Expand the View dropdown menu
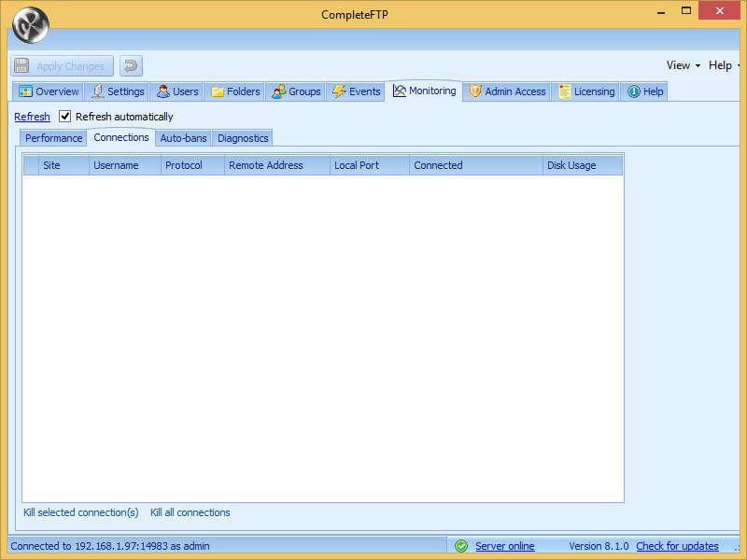 tap(684, 65)
